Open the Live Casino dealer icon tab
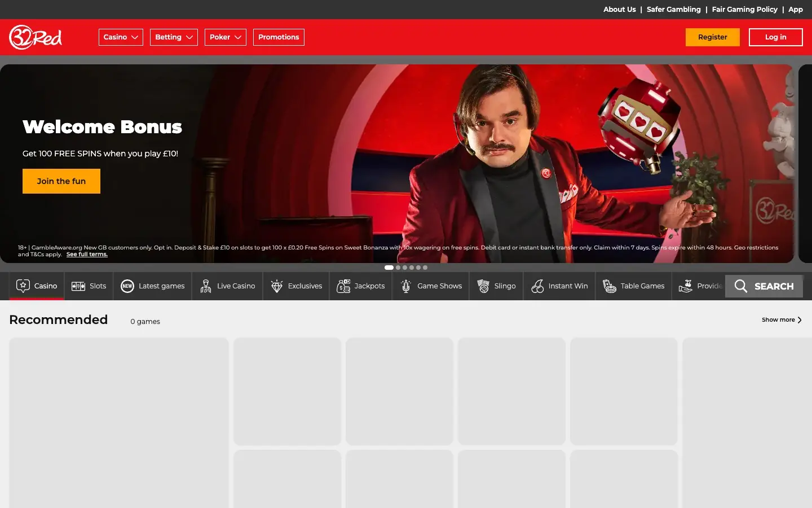812x508 pixels. (x=228, y=286)
